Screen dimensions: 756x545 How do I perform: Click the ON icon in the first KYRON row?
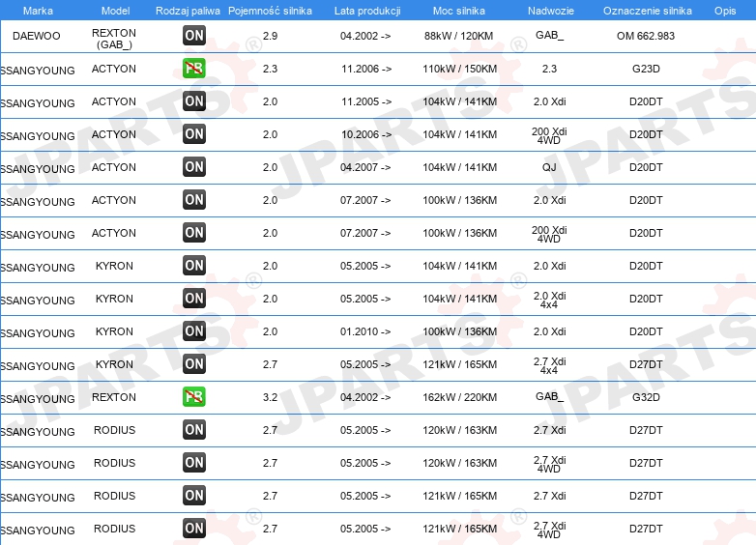tap(193, 265)
